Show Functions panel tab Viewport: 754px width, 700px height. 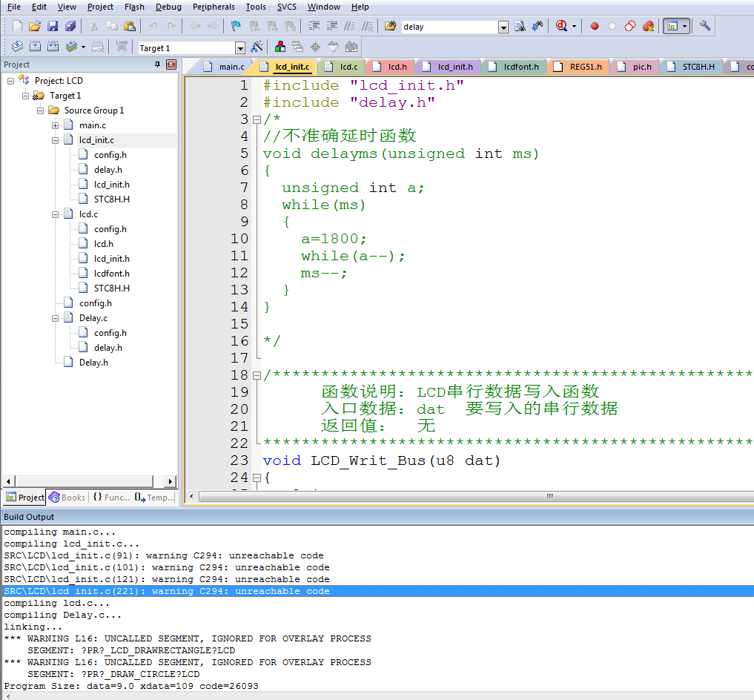pos(111,498)
